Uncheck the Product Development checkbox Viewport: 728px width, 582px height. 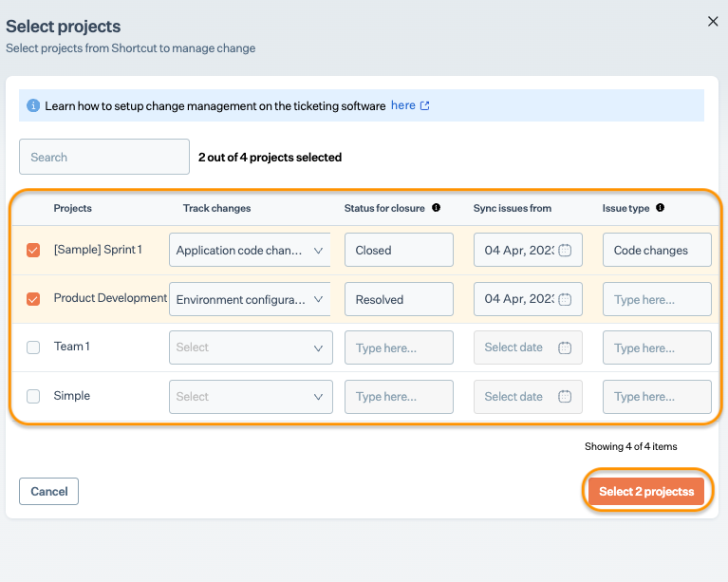[x=33, y=299]
